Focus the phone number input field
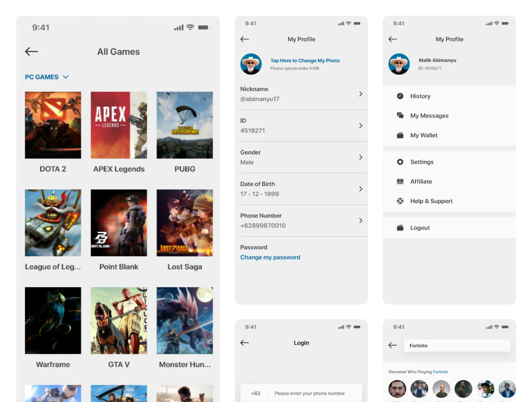532x402 pixels. click(x=309, y=393)
